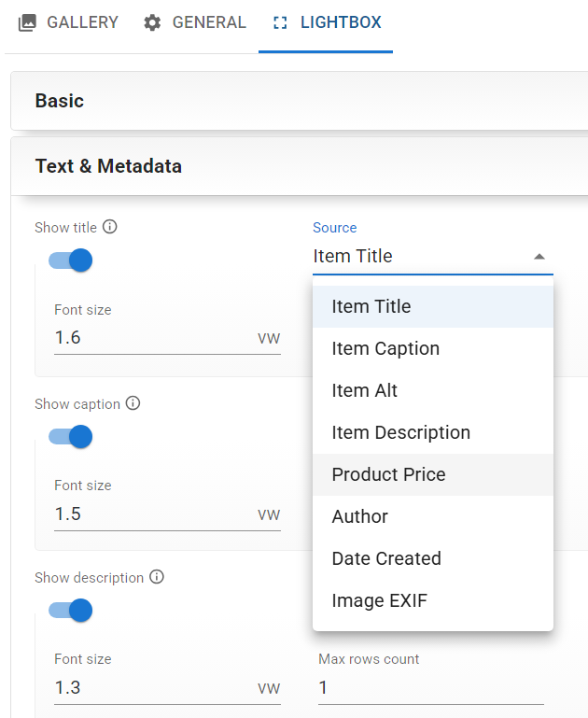The image size is (588, 718).
Task: Click the Gallery tab image icon
Action: click(27, 22)
